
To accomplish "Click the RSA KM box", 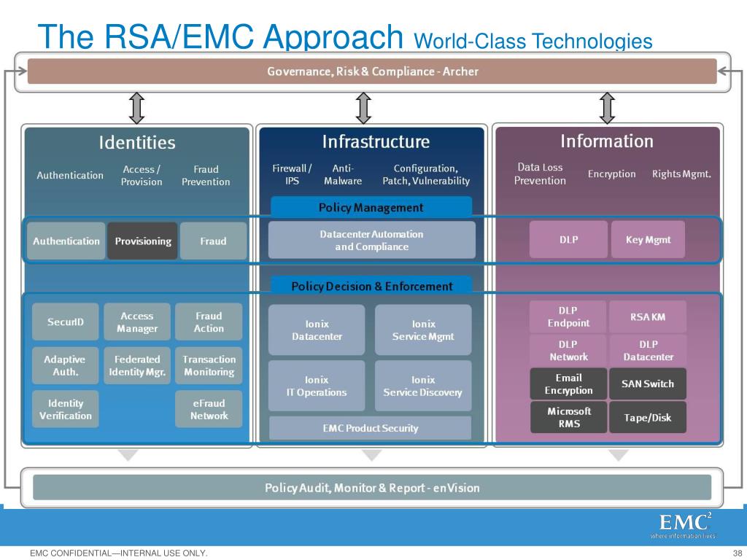I will (648, 316).
